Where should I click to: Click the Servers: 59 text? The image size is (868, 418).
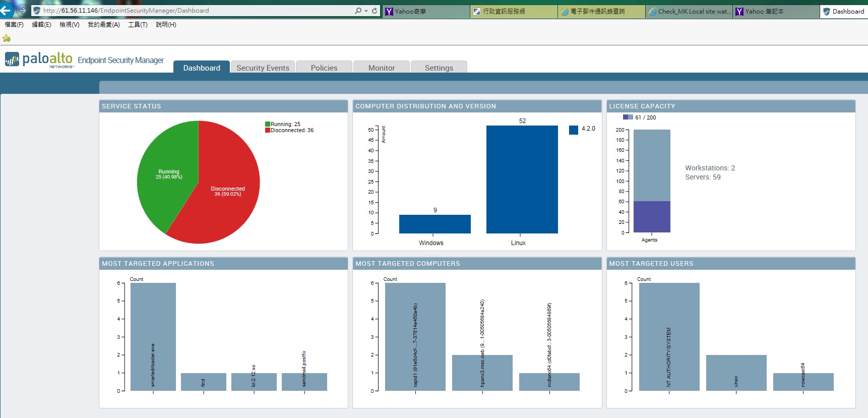703,177
